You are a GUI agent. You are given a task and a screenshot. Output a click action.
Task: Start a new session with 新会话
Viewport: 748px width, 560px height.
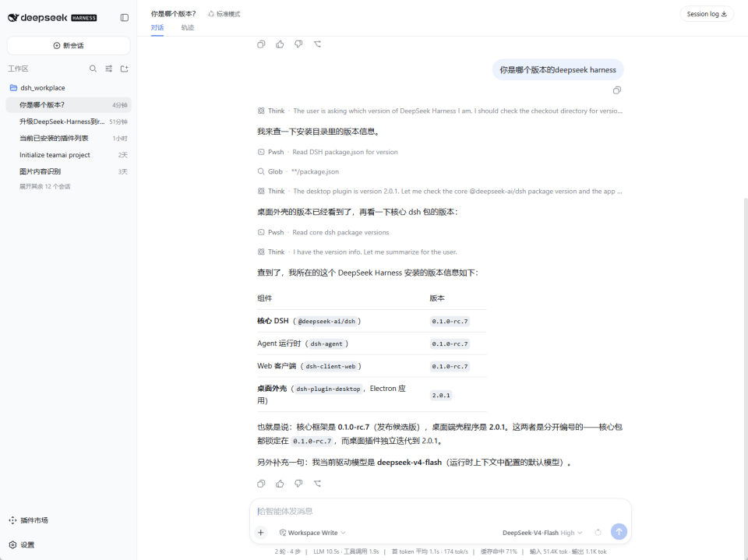pos(69,46)
